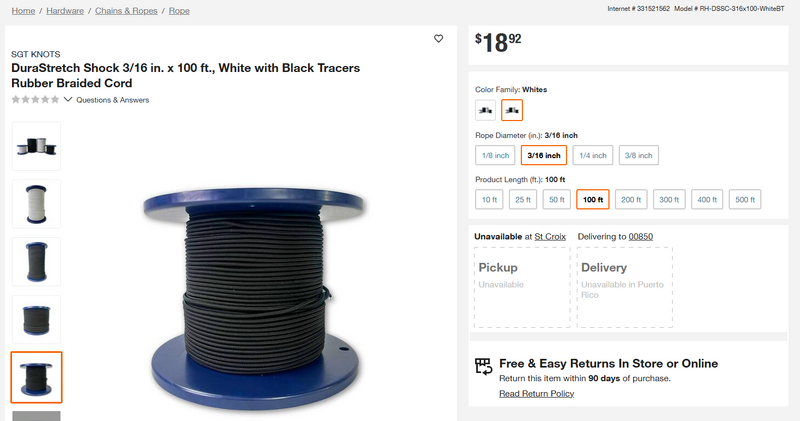Go to Chains & Ropes breadcrumb
Viewport: 800px width, 421px height.
[126, 11]
